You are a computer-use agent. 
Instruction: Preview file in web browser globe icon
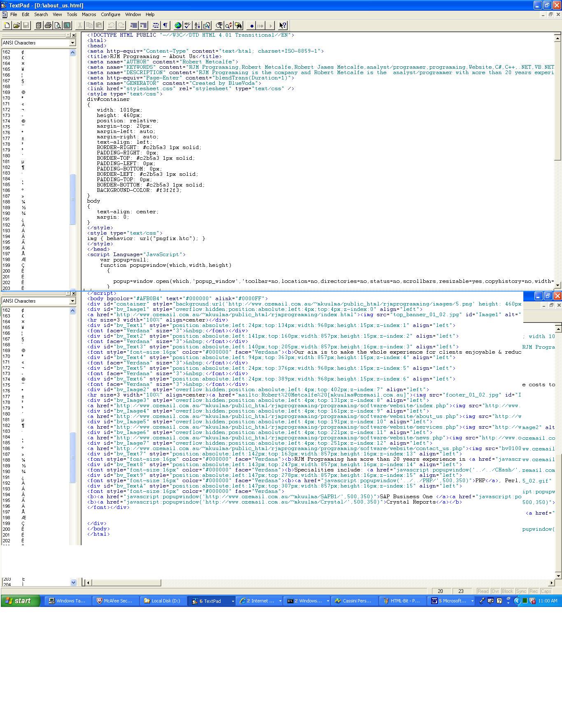click(178, 26)
